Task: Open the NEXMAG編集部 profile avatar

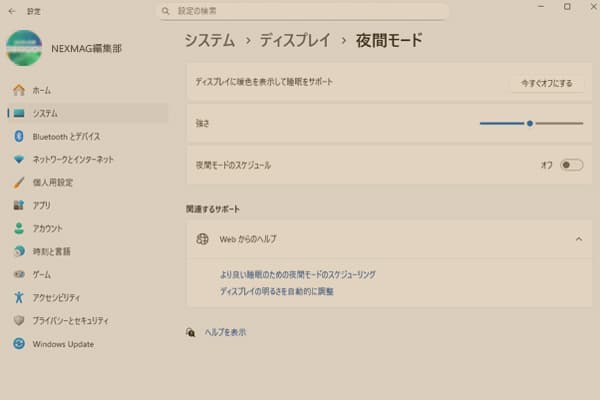Action: click(x=24, y=48)
